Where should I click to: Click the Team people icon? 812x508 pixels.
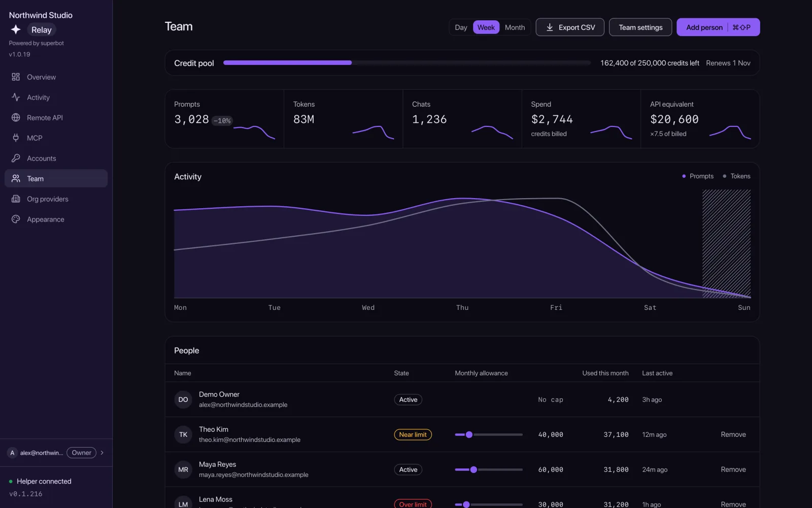point(16,178)
